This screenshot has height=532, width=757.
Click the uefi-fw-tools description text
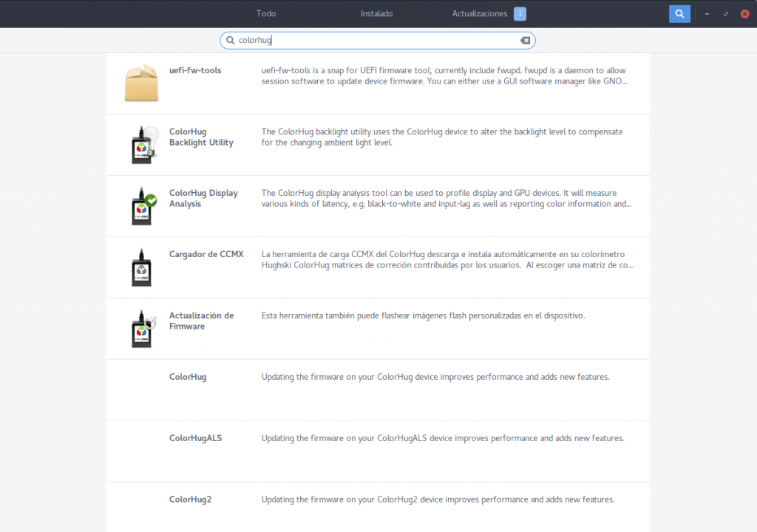(x=444, y=76)
